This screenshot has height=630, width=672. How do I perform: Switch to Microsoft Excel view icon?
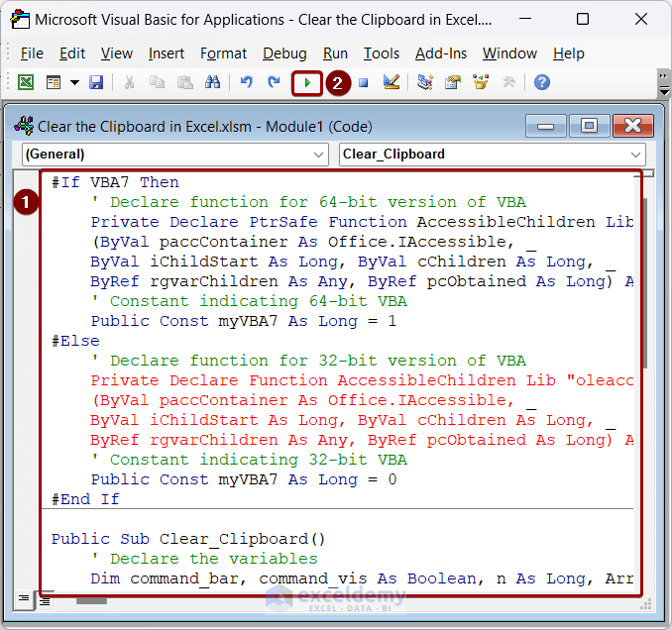pos(26,82)
